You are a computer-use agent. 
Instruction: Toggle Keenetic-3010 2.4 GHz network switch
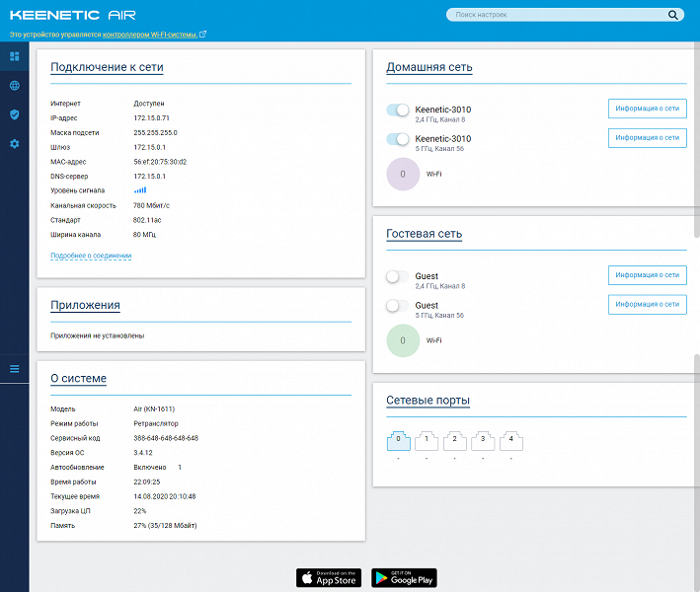397,110
